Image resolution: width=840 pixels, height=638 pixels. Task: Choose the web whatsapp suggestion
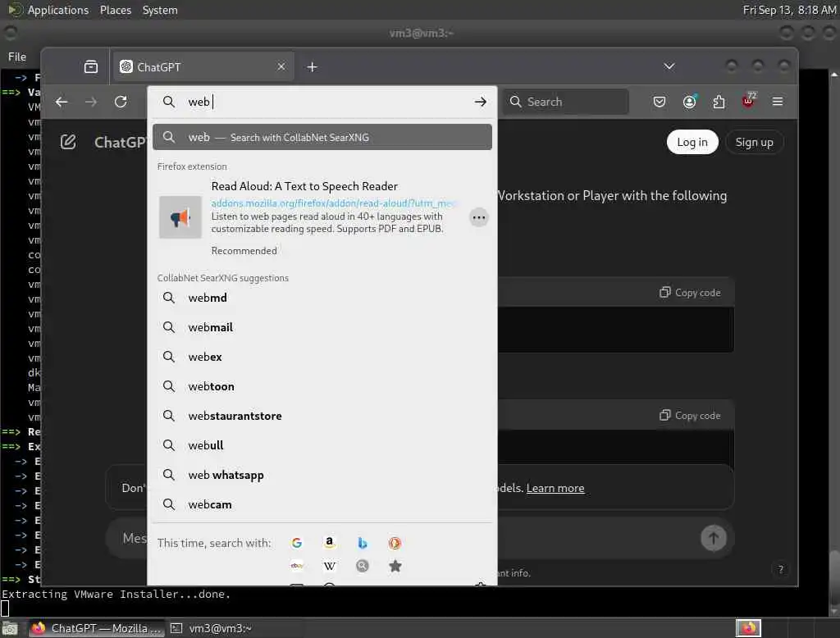point(322,475)
